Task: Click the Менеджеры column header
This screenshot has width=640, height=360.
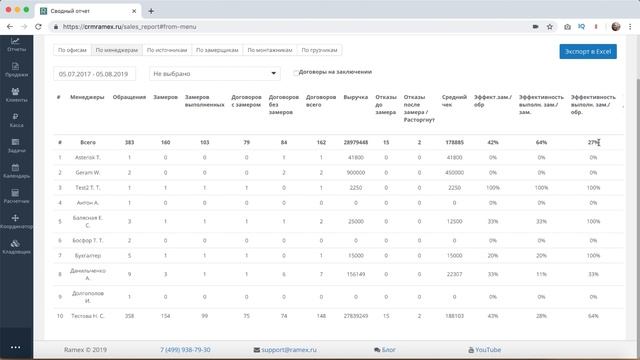Action: tap(87, 97)
